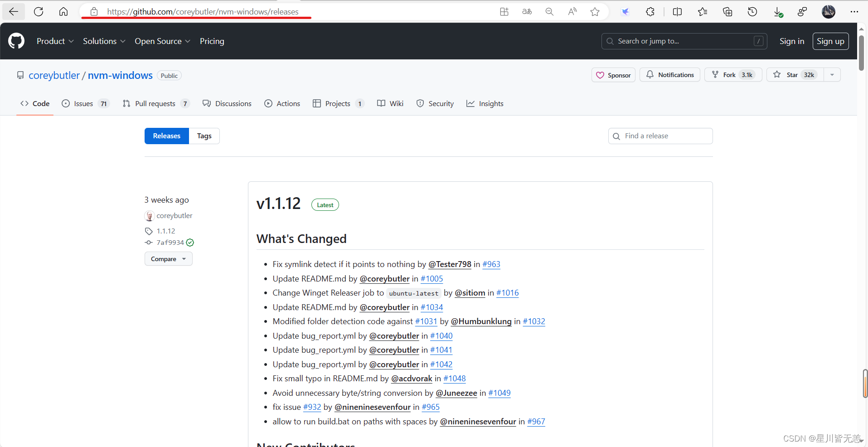Viewport: 868px width, 447px height.
Task: Open pull request #963
Action: pos(491,264)
